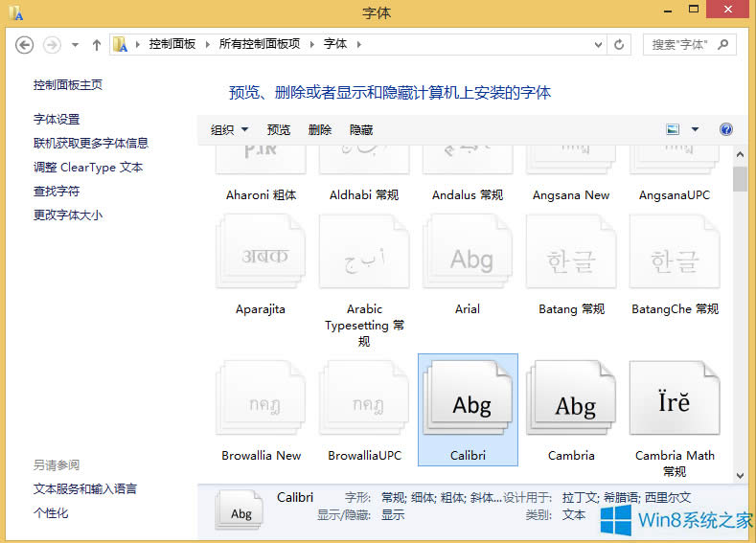Open 控制面板主页 link

pos(68,85)
